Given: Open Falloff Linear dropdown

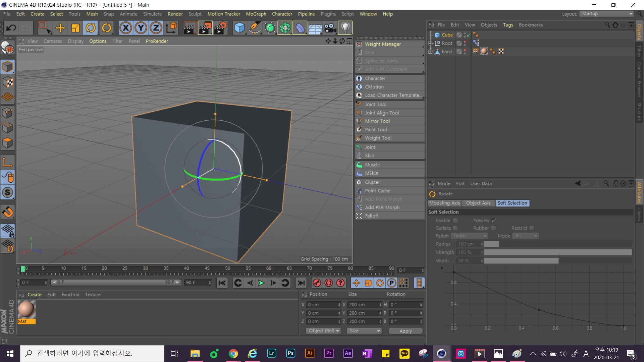Looking at the screenshot, I should [x=469, y=236].
